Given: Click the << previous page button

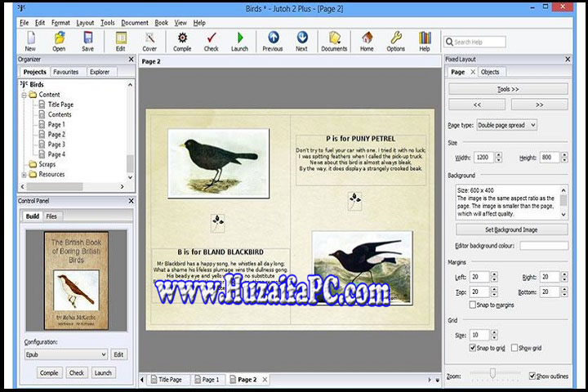Looking at the screenshot, I should [477, 105].
